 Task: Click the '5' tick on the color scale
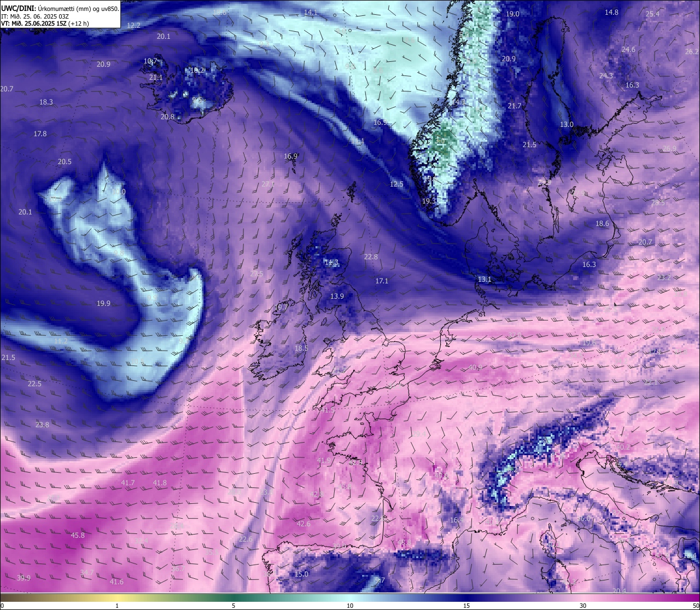[x=234, y=606]
